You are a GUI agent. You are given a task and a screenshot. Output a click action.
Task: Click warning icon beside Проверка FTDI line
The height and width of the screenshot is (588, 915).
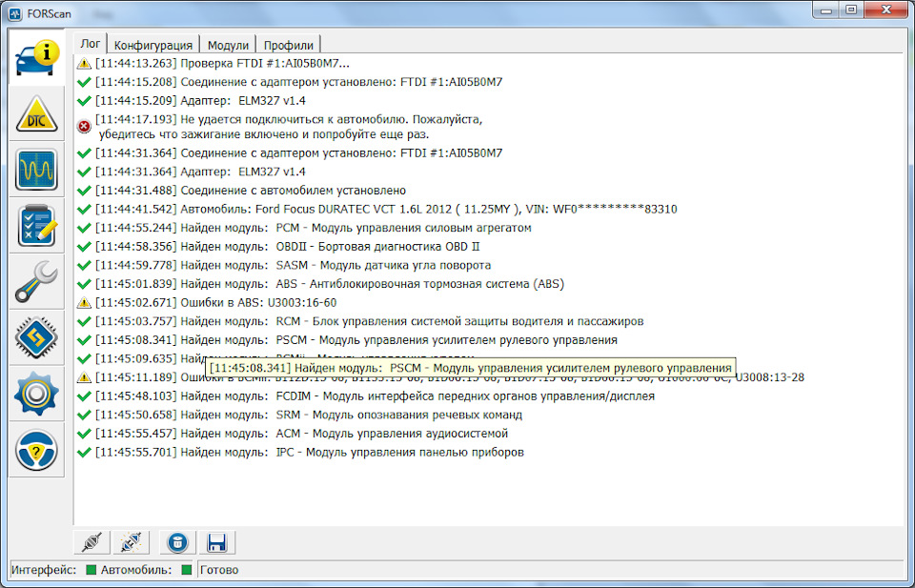pos(84,63)
